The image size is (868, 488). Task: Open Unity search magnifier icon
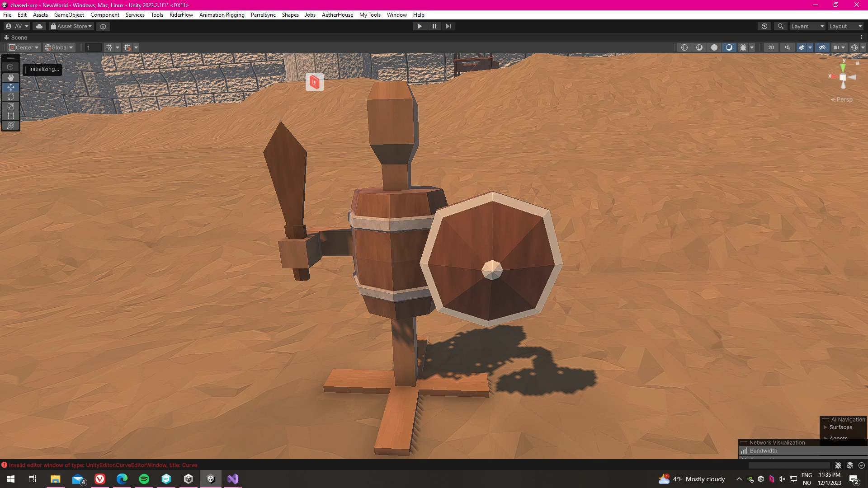click(x=780, y=26)
